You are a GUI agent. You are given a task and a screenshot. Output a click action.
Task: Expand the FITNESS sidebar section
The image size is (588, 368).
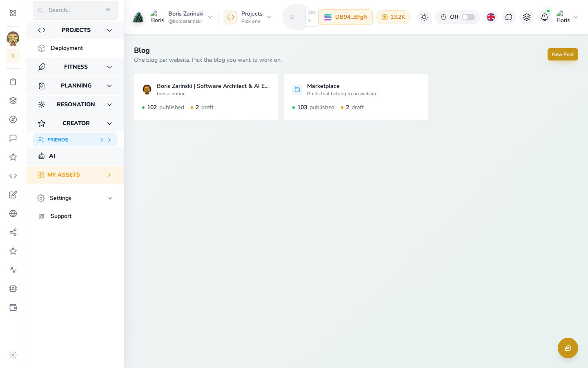(x=75, y=67)
